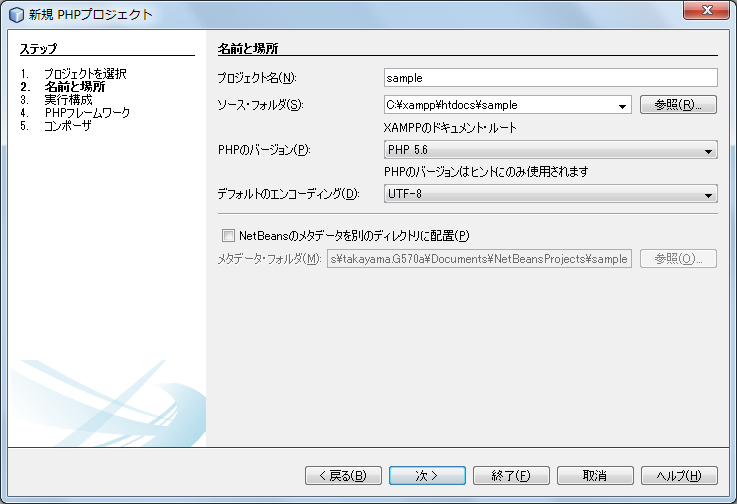This screenshot has height=504, width=737.
Task: Click step 5 コンポーザ
Action: pyautogui.click(x=68, y=126)
